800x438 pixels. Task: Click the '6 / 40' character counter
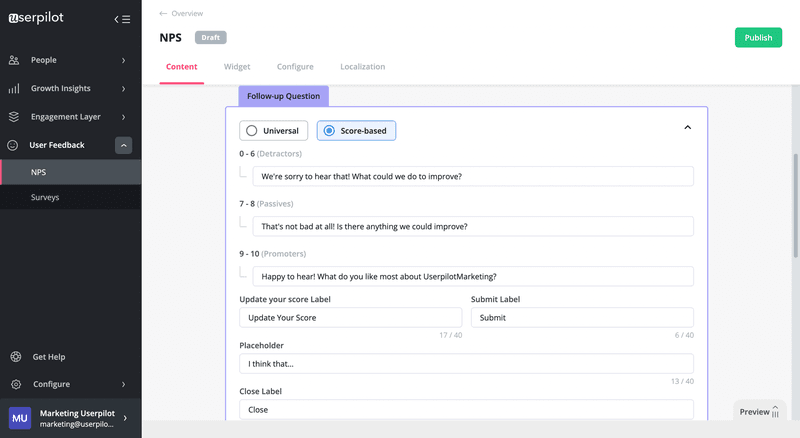point(684,335)
